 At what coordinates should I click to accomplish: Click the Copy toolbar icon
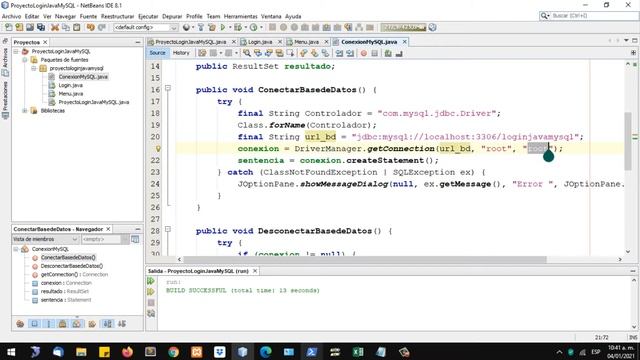coord(66,27)
